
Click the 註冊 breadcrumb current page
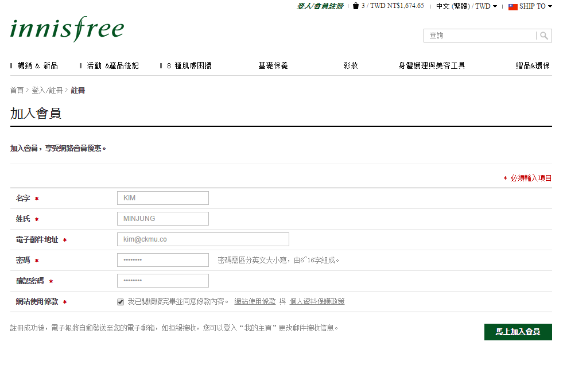tap(78, 90)
